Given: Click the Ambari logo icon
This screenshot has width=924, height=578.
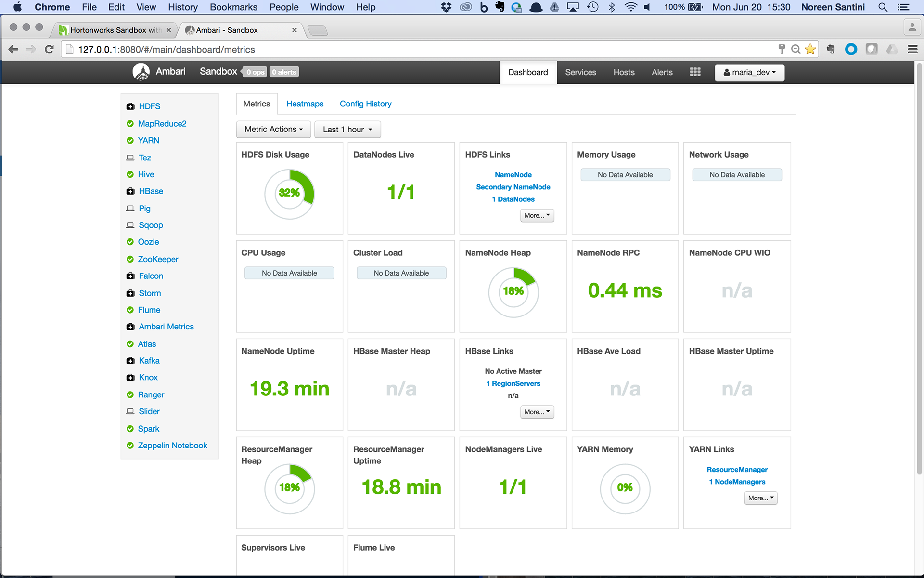Looking at the screenshot, I should [x=141, y=72].
